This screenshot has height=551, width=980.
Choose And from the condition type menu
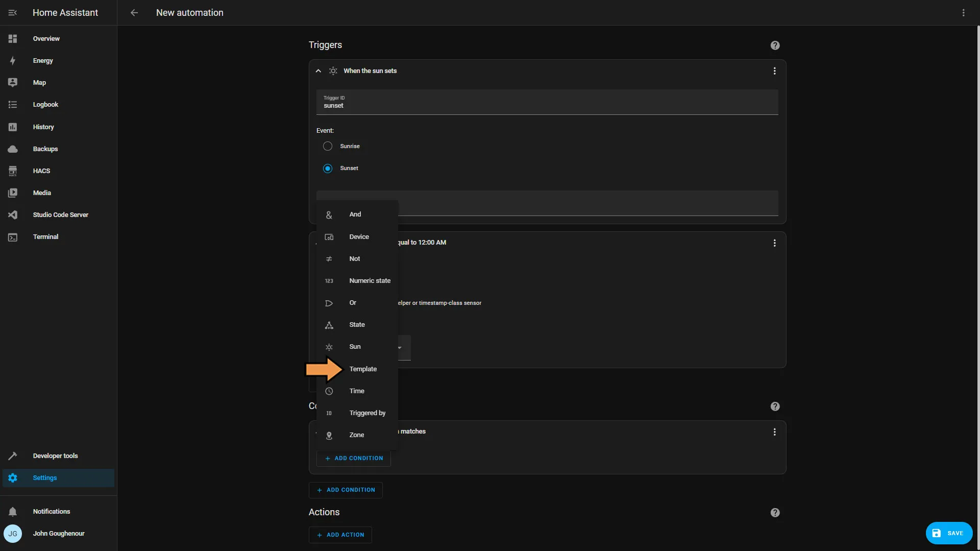click(x=357, y=215)
